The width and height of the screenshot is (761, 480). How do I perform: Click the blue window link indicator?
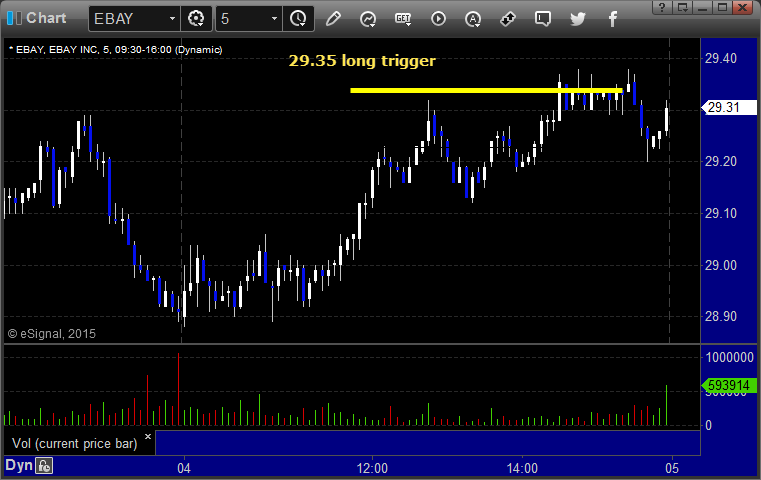click(10, 18)
